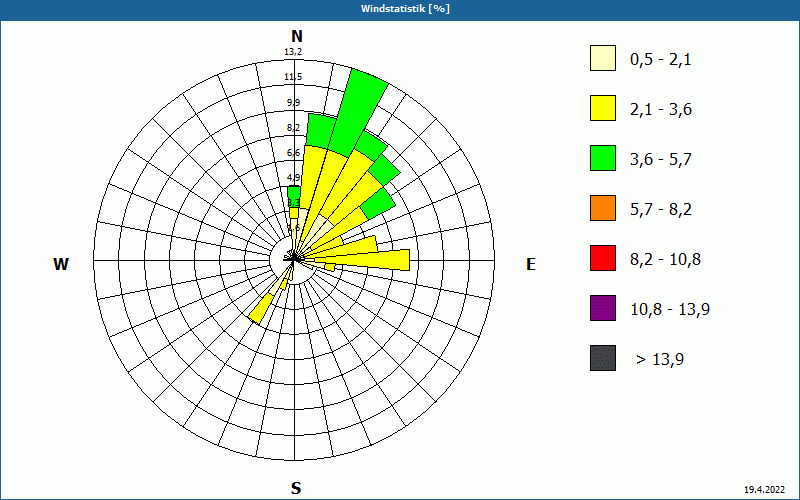Click the legend label '5,7 - 8,2'

(x=661, y=210)
